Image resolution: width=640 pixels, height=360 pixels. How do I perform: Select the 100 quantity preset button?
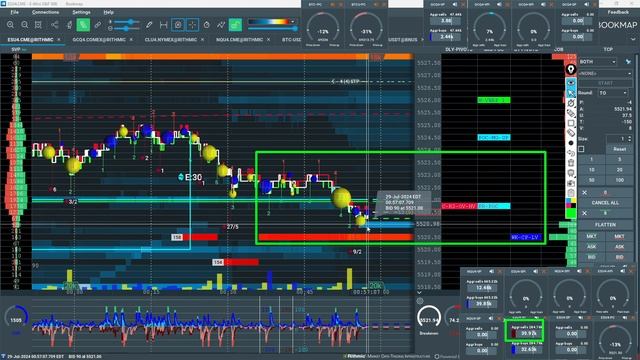click(x=620, y=180)
